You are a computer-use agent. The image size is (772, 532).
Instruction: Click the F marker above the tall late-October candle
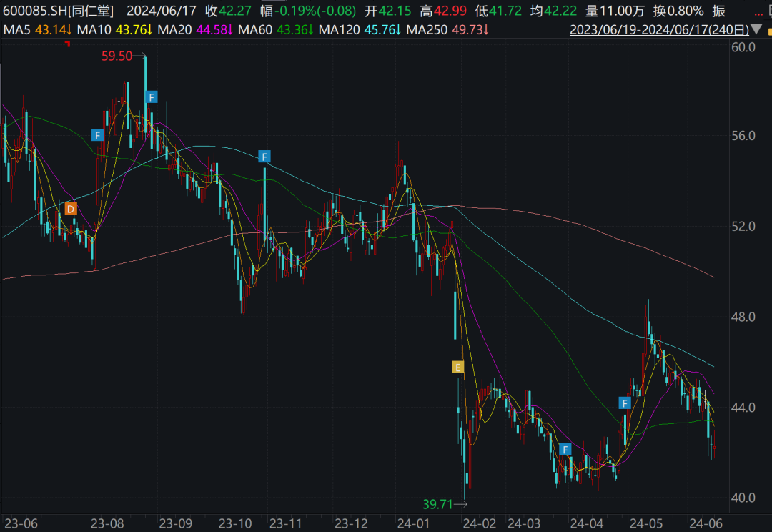point(264,157)
